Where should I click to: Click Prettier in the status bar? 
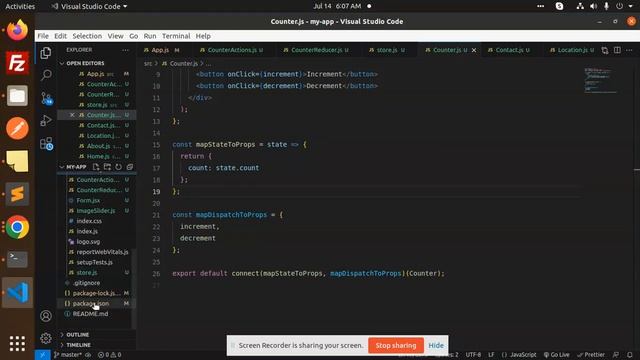[591, 355]
